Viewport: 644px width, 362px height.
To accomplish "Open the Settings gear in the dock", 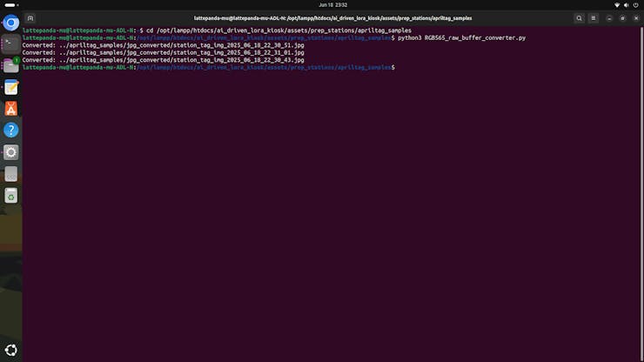I will tap(11, 152).
